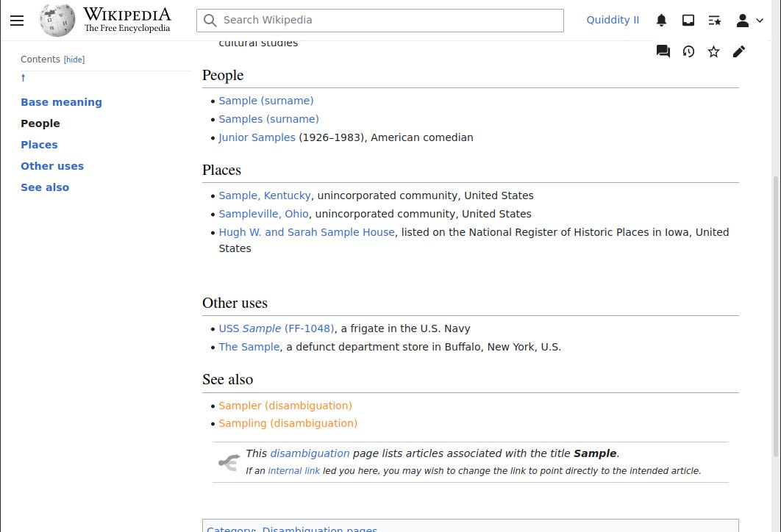Click the People section heading

[x=223, y=75]
